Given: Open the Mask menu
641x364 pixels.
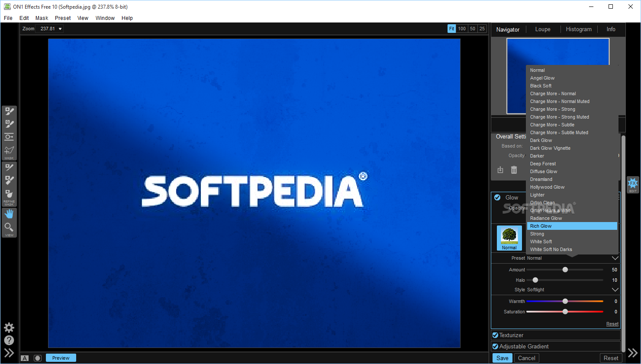Looking at the screenshot, I should (x=42, y=18).
